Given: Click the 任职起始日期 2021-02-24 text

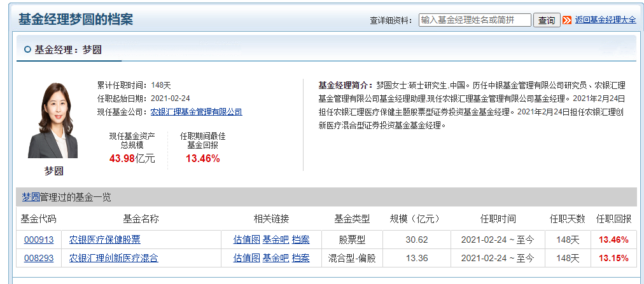Looking at the screenshot, I should pos(144,98).
